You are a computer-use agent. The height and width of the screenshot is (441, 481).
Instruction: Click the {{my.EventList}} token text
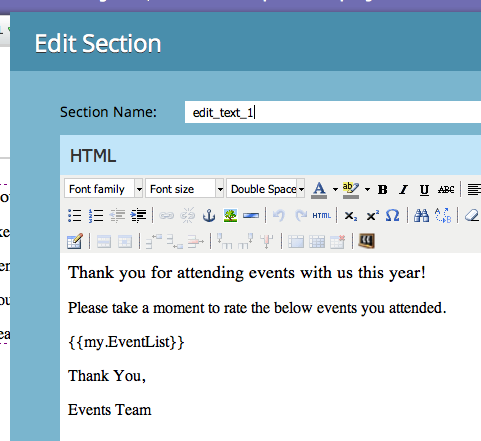point(126,342)
